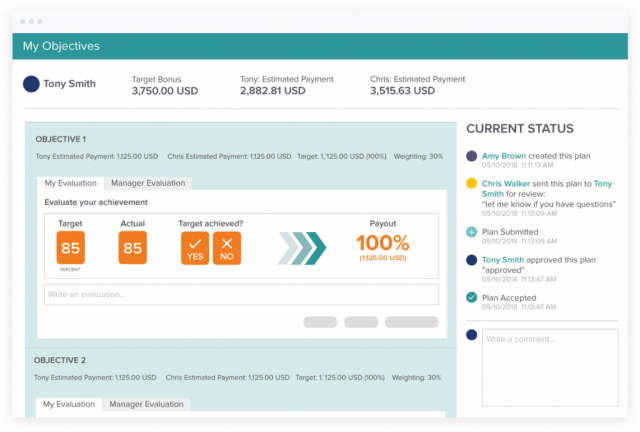The height and width of the screenshot is (432, 640).
Task: Click the Tony Smith name in the header
Action: [69, 84]
